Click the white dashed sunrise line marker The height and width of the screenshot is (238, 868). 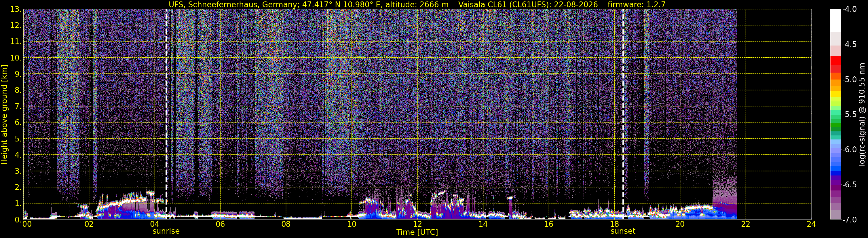166,114
